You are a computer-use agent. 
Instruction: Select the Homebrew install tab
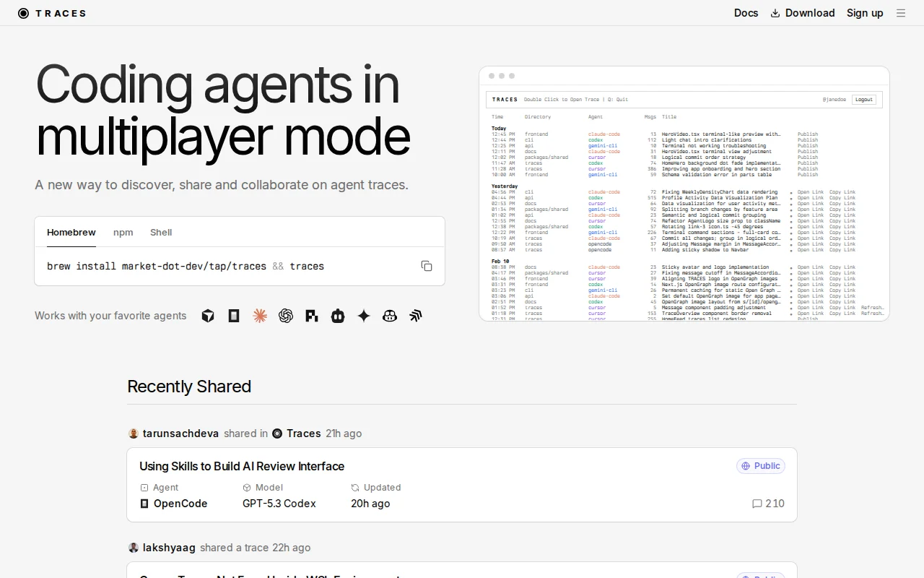coord(71,232)
